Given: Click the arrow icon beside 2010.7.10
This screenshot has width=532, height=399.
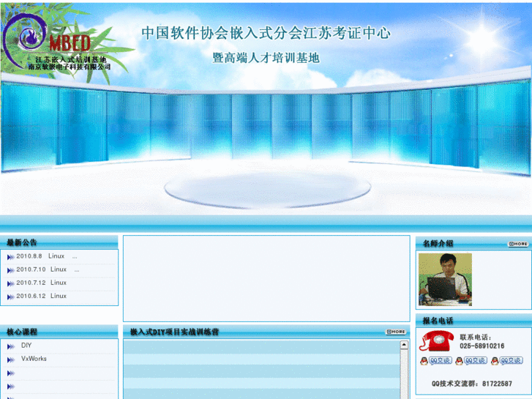Looking at the screenshot, I should (x=10, y=271).
